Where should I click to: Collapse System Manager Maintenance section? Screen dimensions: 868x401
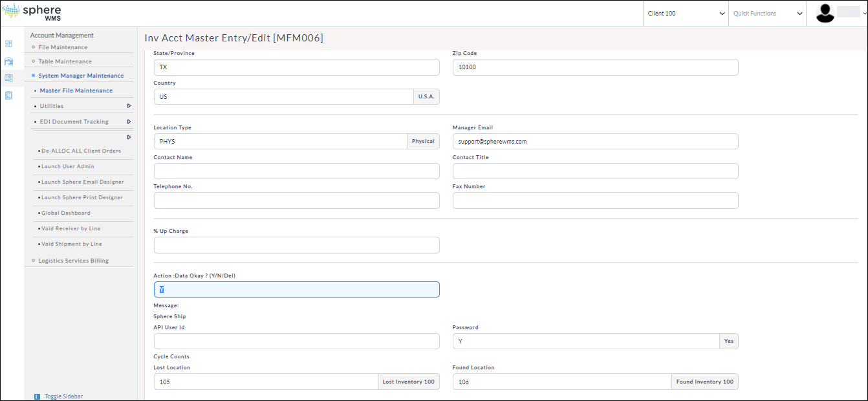(x=81, y=76)
